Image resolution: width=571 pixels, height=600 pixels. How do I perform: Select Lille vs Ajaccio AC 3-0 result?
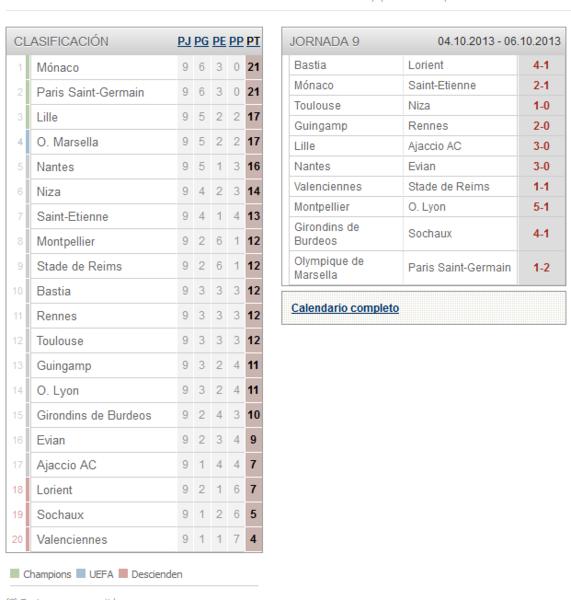pyautogui.click(x=541, y=146)
